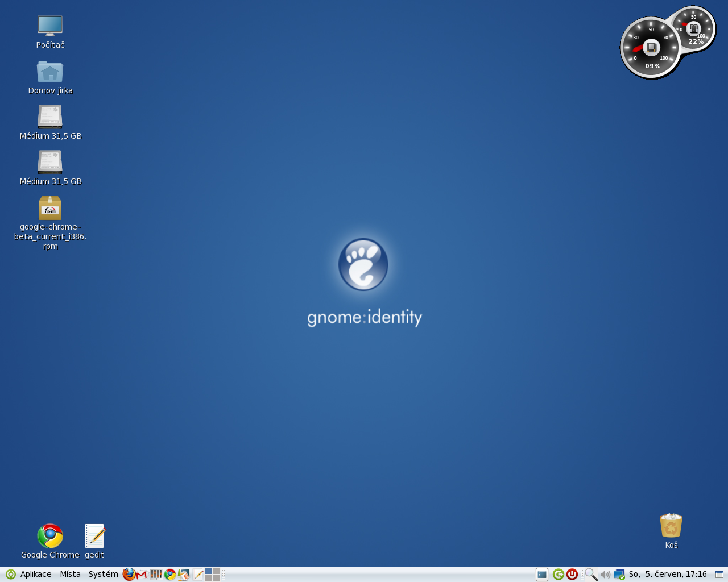728x582 pixels.
Task: Open the volume control speaker icon
Action: click(x=606, y=575)
